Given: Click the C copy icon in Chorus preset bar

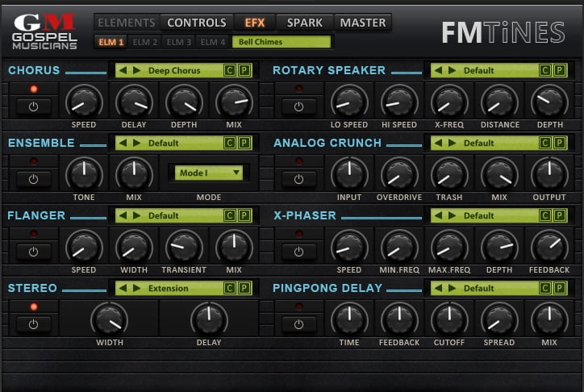Looking at the screenshot, I should point(230,70).
